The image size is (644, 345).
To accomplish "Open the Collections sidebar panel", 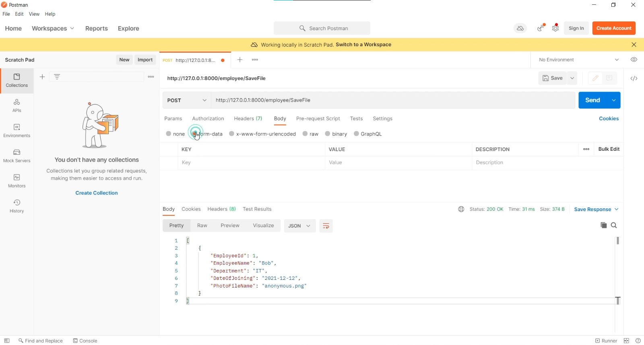I will coord(17,81).
